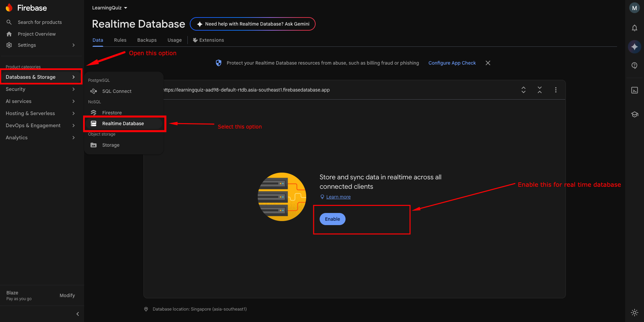Click the Firestore icon
This screenshot has height=322, width=644.
(94, 113)
